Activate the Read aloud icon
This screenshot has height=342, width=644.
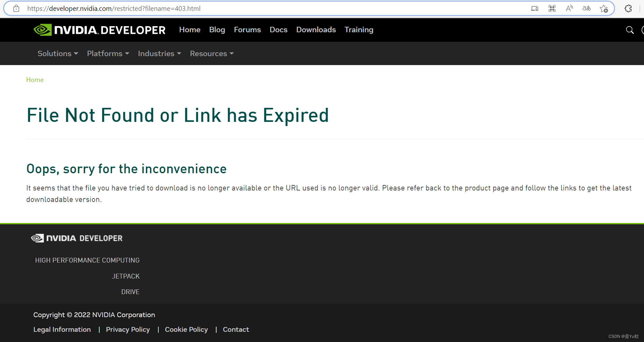pos(569,9)
